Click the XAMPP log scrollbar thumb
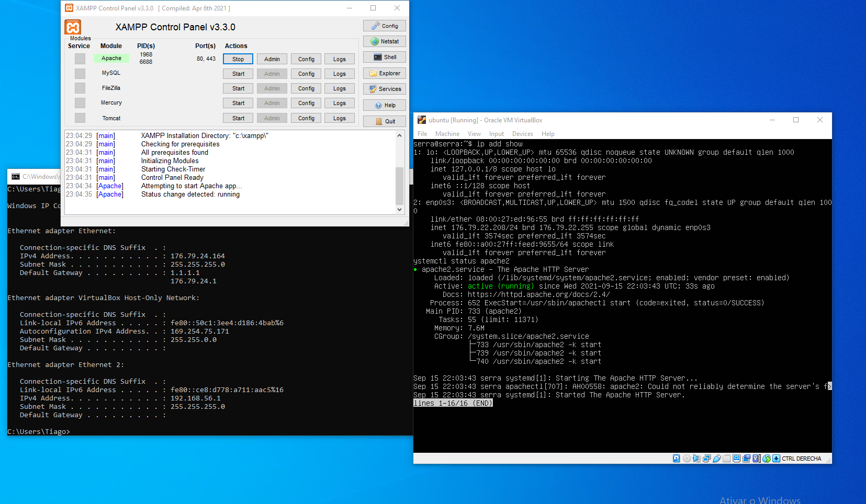The height and width of the screenshot is (504, 866). coord(399,186)
